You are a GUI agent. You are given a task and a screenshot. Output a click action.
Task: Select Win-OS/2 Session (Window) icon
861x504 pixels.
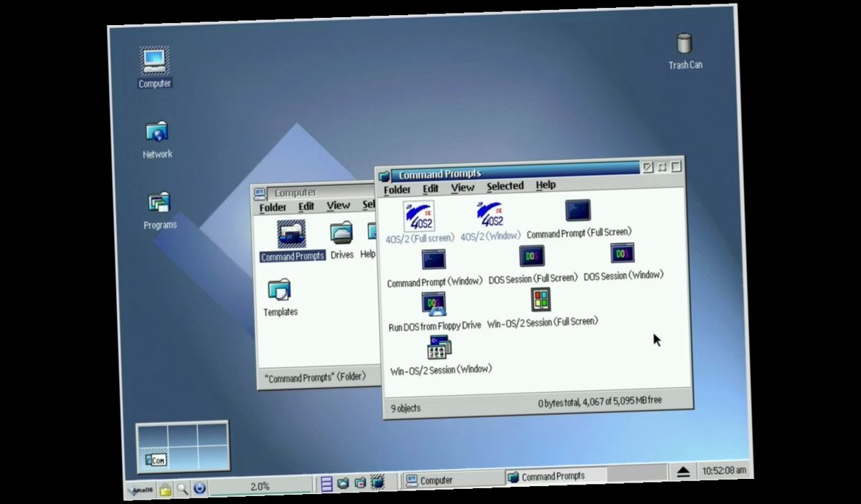(439, 348)
